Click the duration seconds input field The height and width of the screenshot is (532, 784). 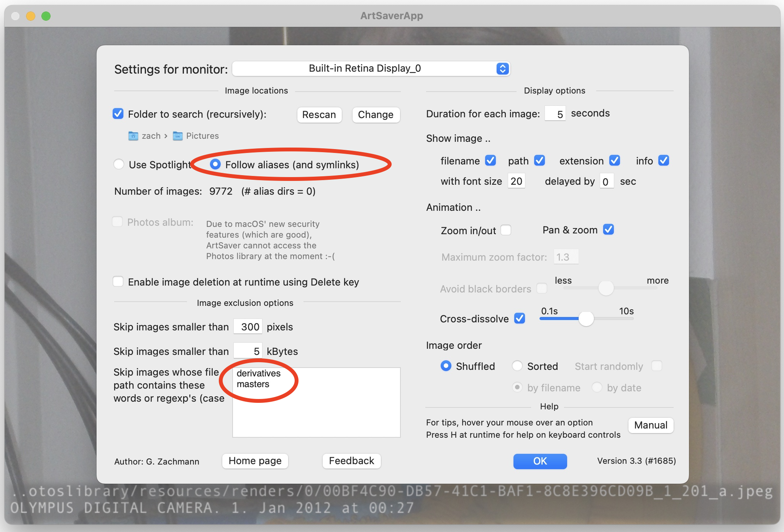tap(555, 114)
